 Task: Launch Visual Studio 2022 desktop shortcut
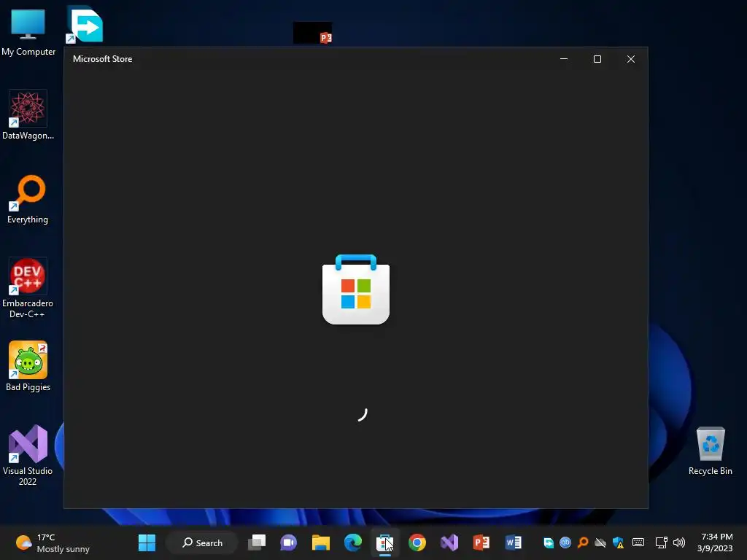[x=28, y=455]
